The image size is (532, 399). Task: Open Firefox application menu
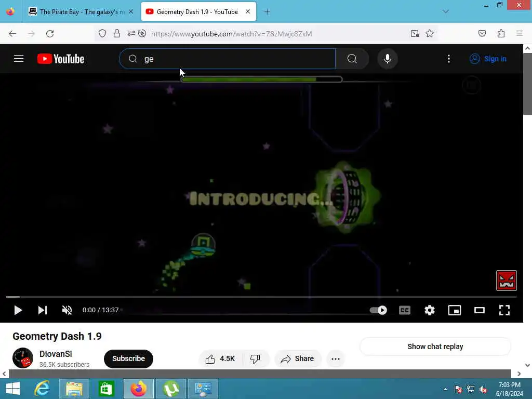[520, 33]
